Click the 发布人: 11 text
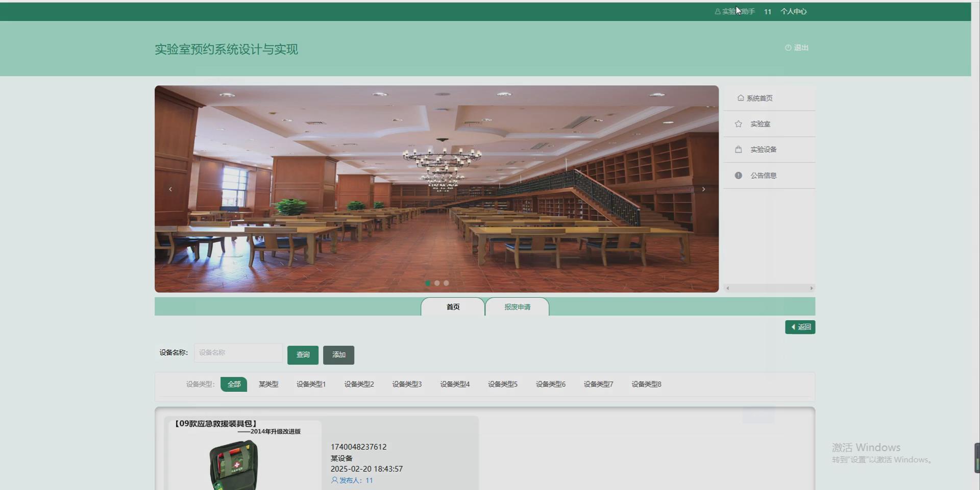 point(356,480)
